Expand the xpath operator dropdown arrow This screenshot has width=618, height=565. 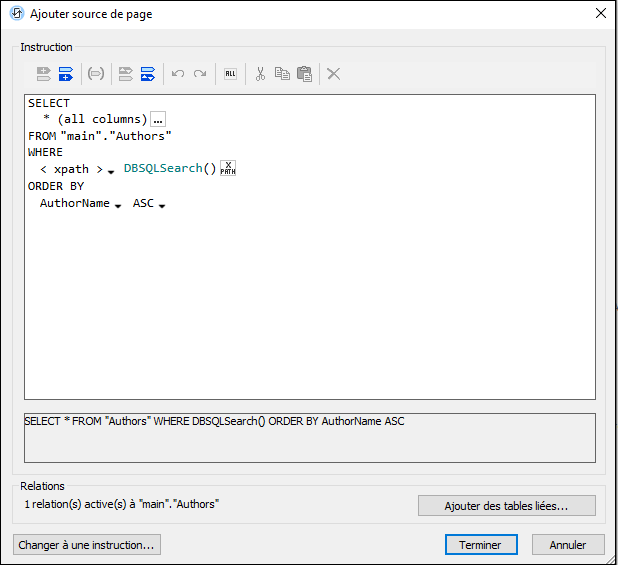[111, 171]
